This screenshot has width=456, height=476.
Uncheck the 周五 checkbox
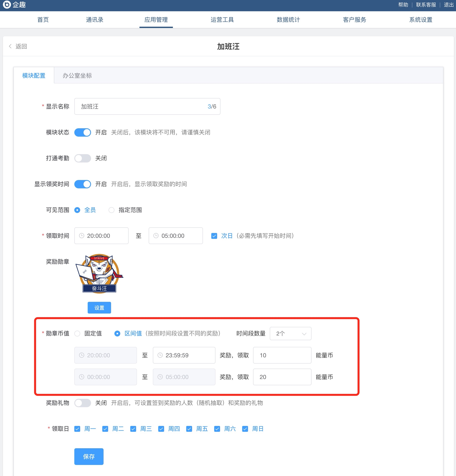coord(189,429)
